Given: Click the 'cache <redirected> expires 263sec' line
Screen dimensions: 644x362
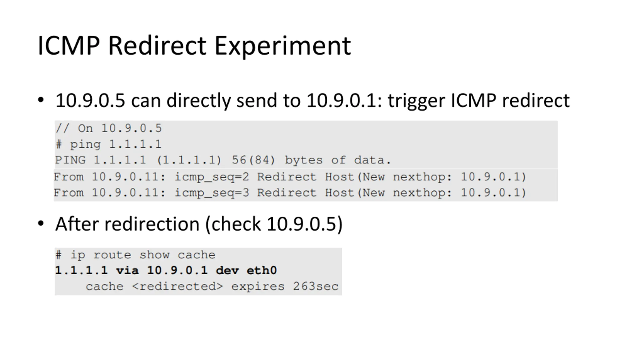Looking at the screenshot, I should click(x=212, y=287).
